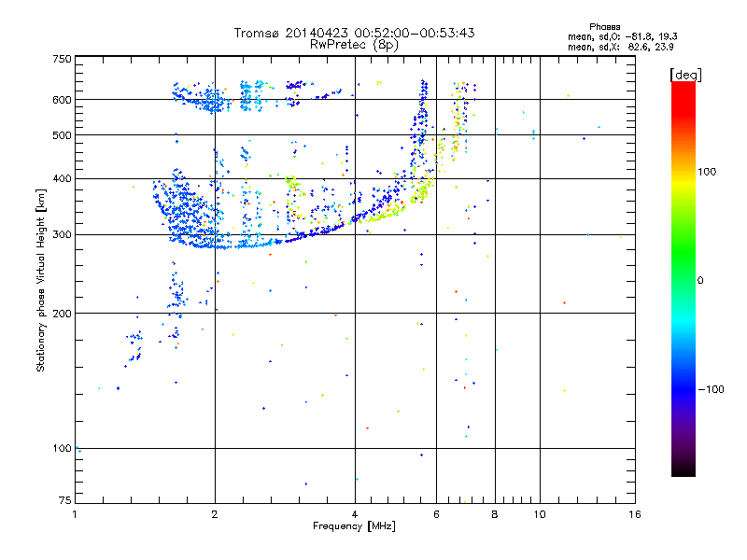Click the 10 tick label on the frequency axis
Screen dimensions: 747x560
tap(539, 514)
